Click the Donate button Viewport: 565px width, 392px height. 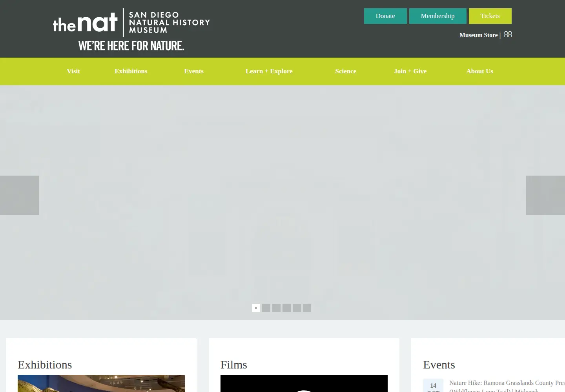(385, 16)
